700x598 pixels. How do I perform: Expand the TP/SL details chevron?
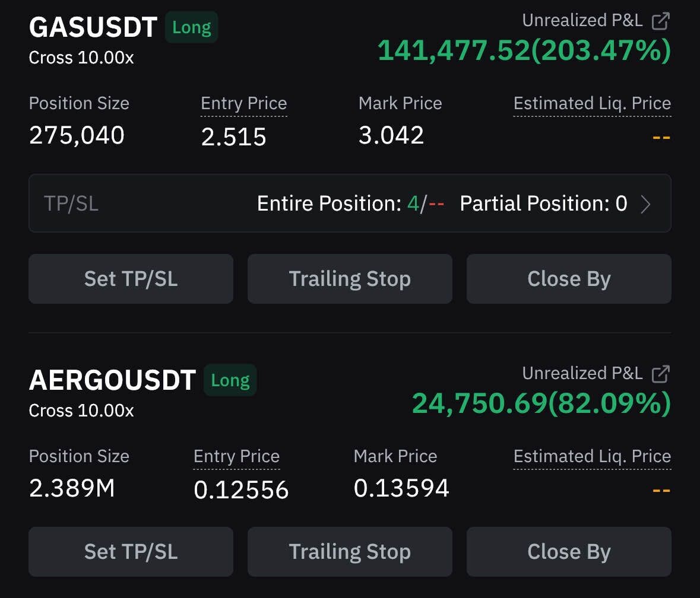click(x=646, y=204)
